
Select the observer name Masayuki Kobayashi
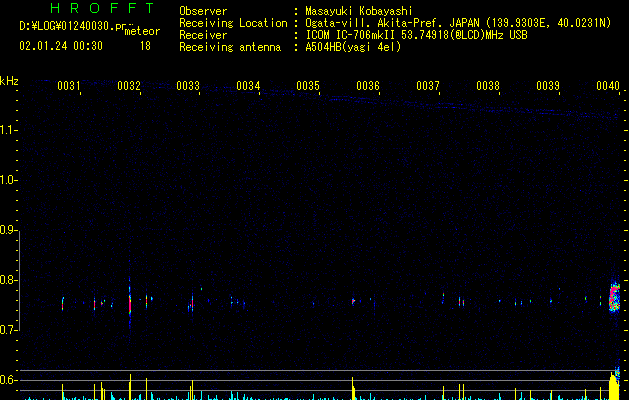359,11
